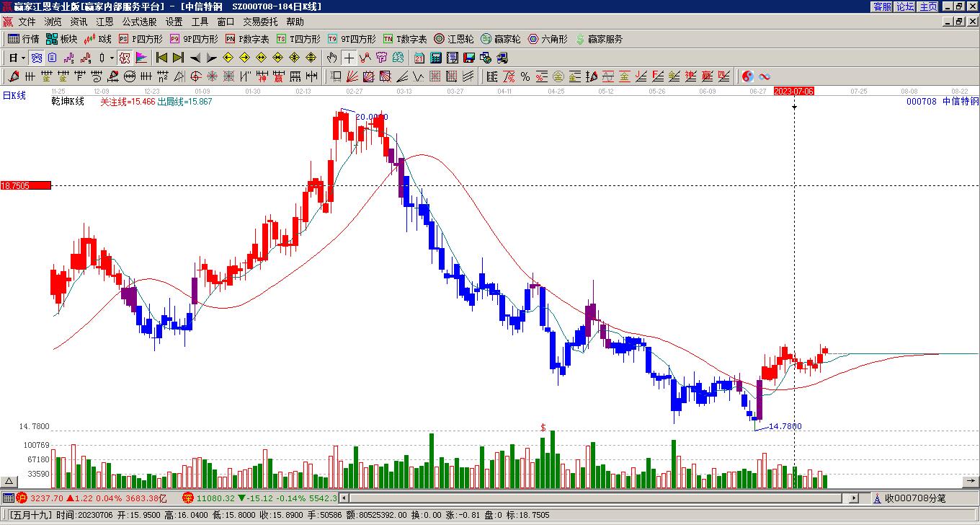Toggle the crosshair cursor tool
Viewport: 980px width, 525px height.
349,58
